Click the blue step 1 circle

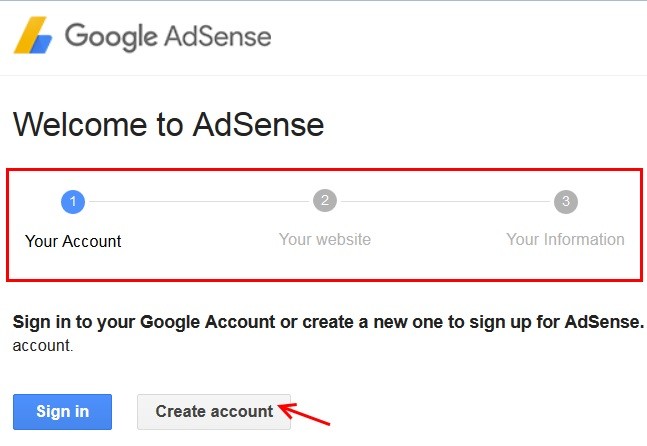click(72, 202)
